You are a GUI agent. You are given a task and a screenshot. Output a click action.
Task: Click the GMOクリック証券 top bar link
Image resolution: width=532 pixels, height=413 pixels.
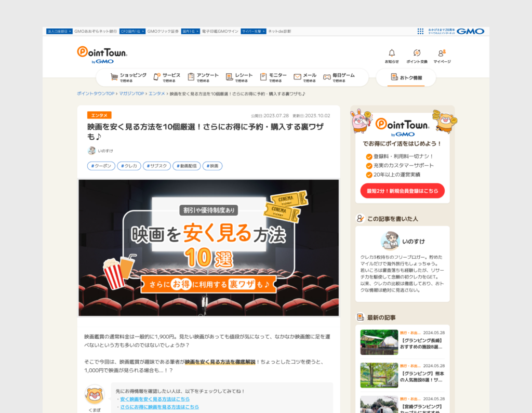tap(163, 31)
